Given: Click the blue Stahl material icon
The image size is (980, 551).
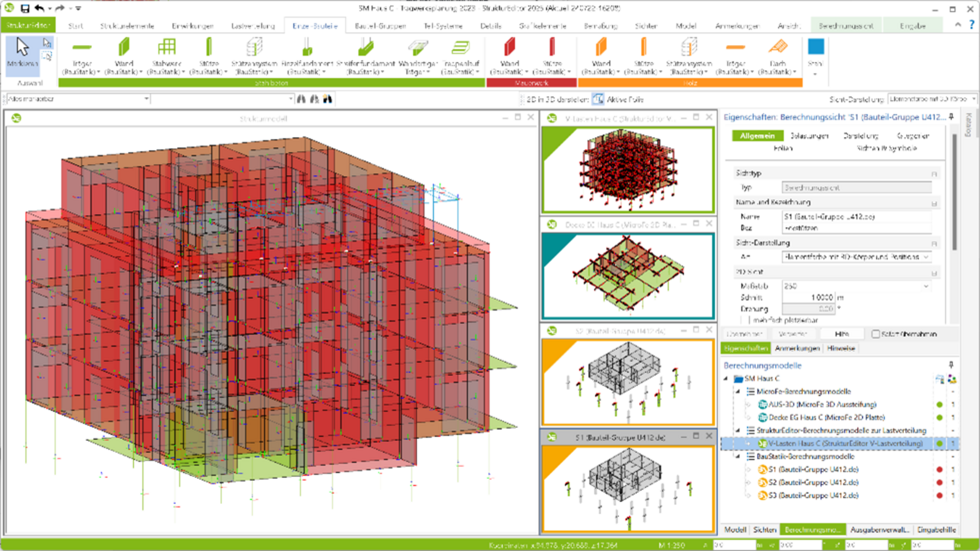Looking at the screenshot, I should click(816, 47).
